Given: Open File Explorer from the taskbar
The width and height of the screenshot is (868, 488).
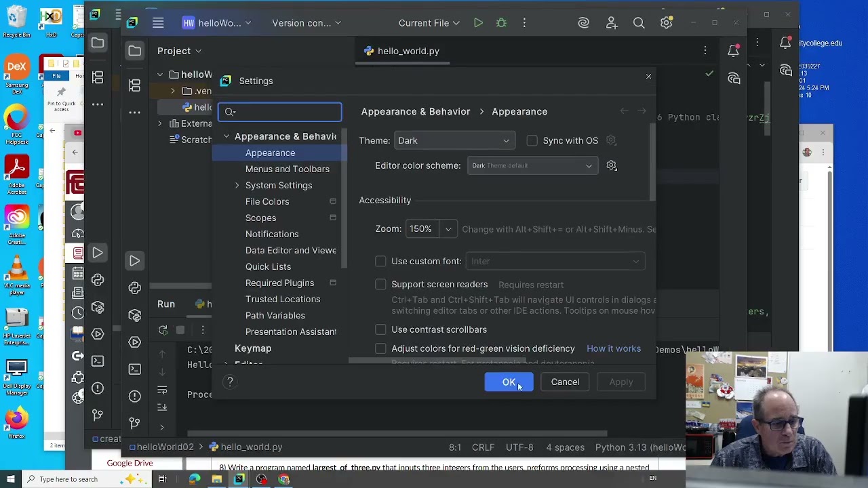Looking at the screenshot, I should pos(216,479).
